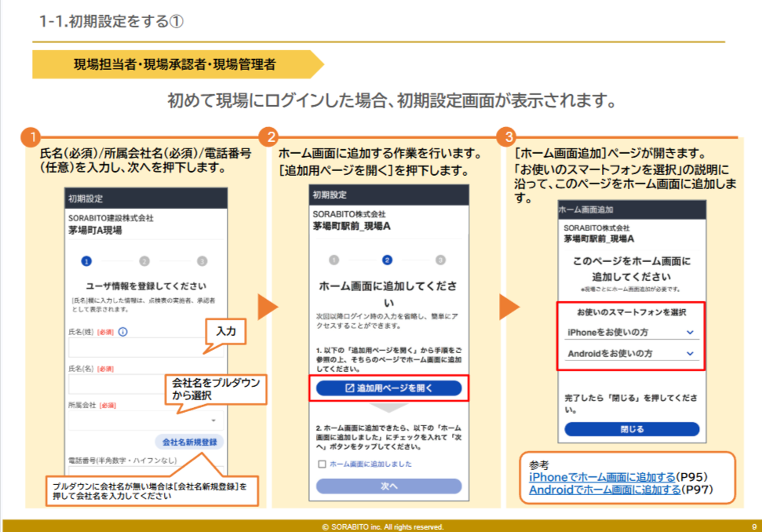Click the orange arrow between panels 2 and 3
762x532 pixels.
(509, 307)
